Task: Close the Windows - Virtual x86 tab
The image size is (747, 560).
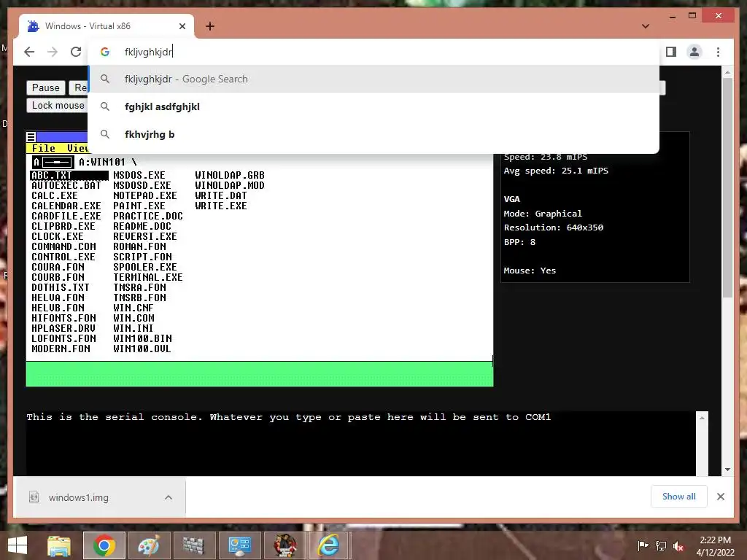Action: (x=182, y=26)
